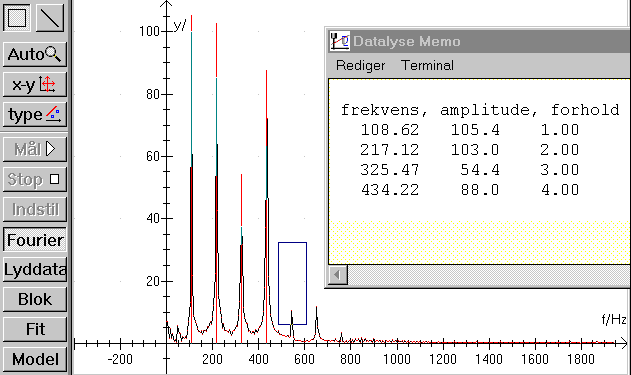Toggle the Fourier button

[x=35, y=240]
